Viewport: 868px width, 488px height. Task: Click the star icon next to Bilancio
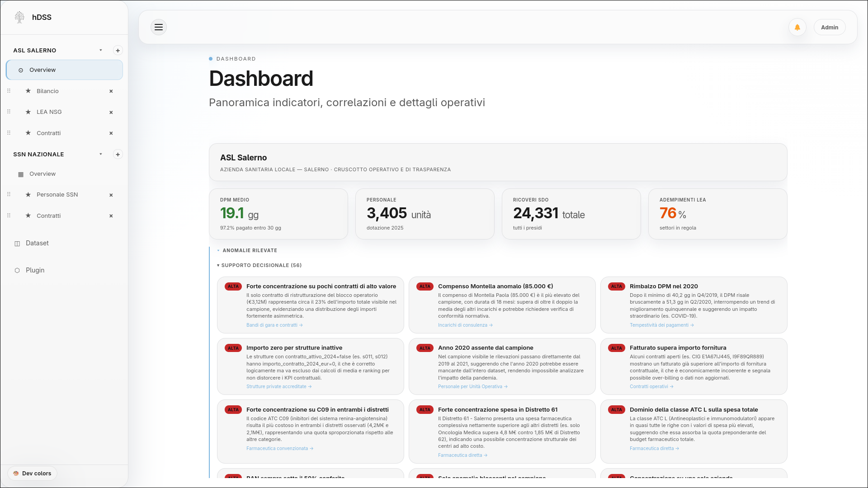tap(28, 91)
